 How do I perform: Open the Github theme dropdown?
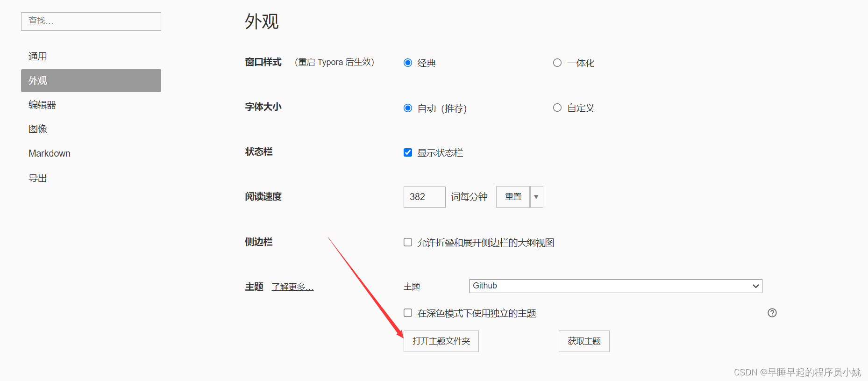[x=616, y=286]
